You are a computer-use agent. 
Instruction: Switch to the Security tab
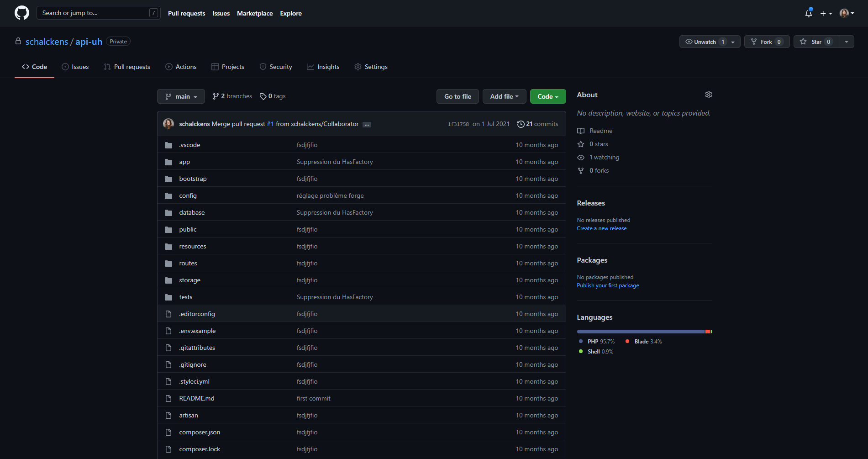(276, 67)
